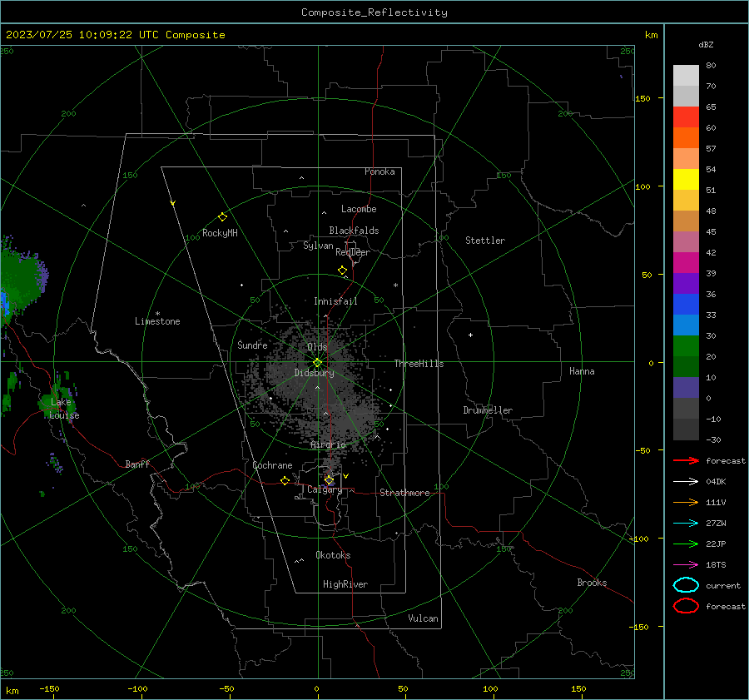Viewport: 749px width, 700px height.
Task: Click the Brooks label on map
Action: pos(592,583)
